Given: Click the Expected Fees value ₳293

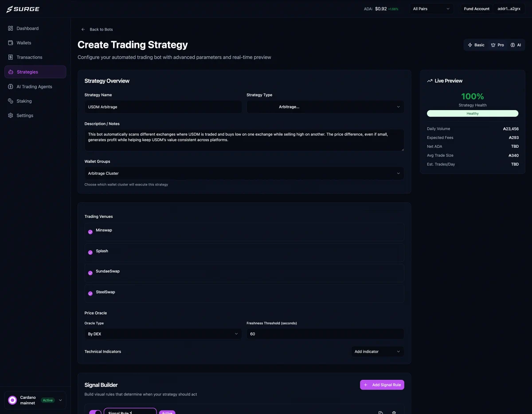Looking at the screenshot, I should pos(514,138).
